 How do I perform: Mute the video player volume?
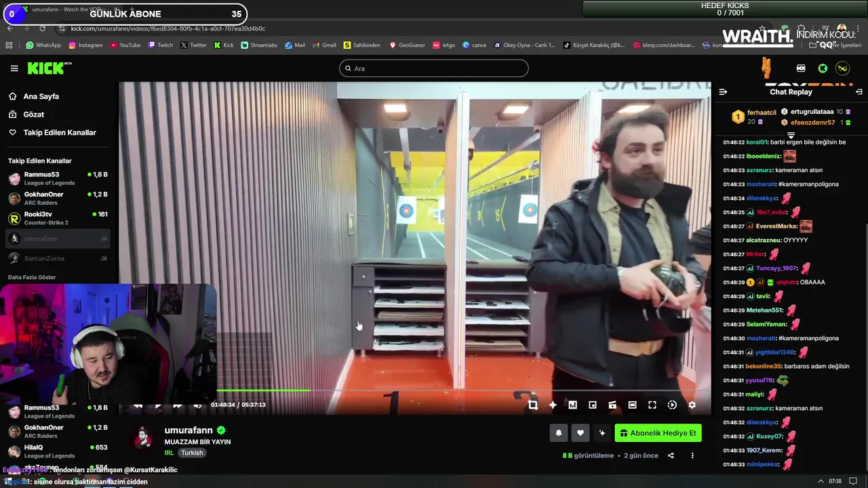click(x=197, y=405)
